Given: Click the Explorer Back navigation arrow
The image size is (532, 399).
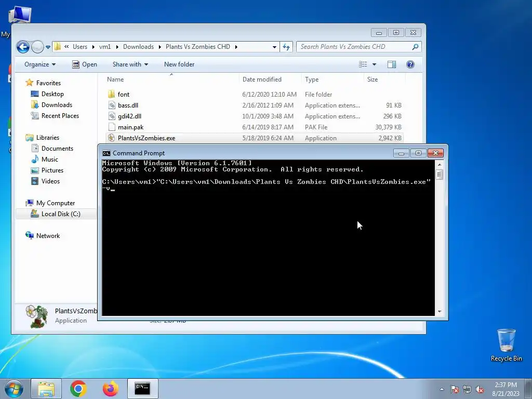Looking at the screenshot, I should click(23, 47).
